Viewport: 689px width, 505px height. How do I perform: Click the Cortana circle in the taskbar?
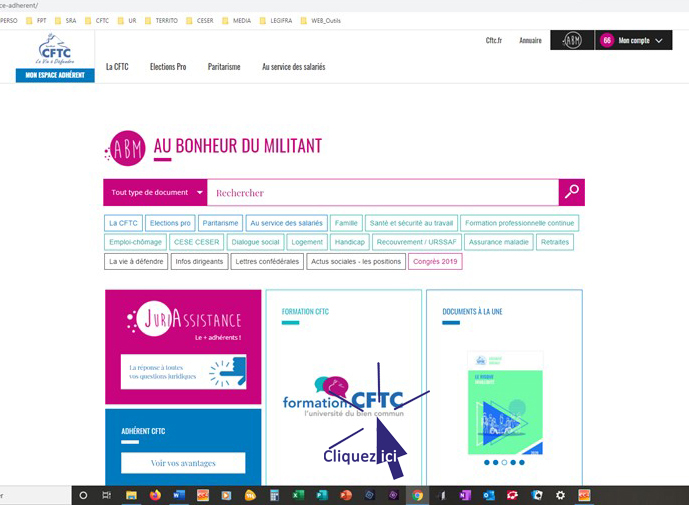pyautogui.click(x=83, y=495)
